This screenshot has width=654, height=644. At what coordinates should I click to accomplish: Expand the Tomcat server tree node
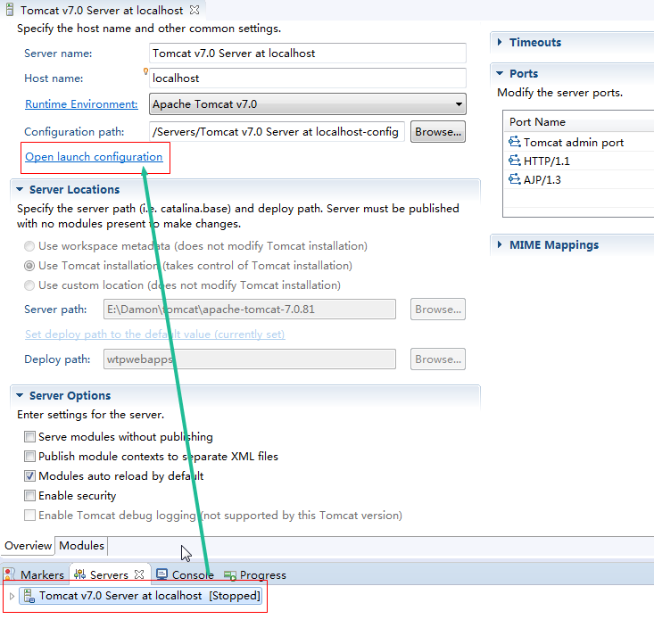point(12,596)
